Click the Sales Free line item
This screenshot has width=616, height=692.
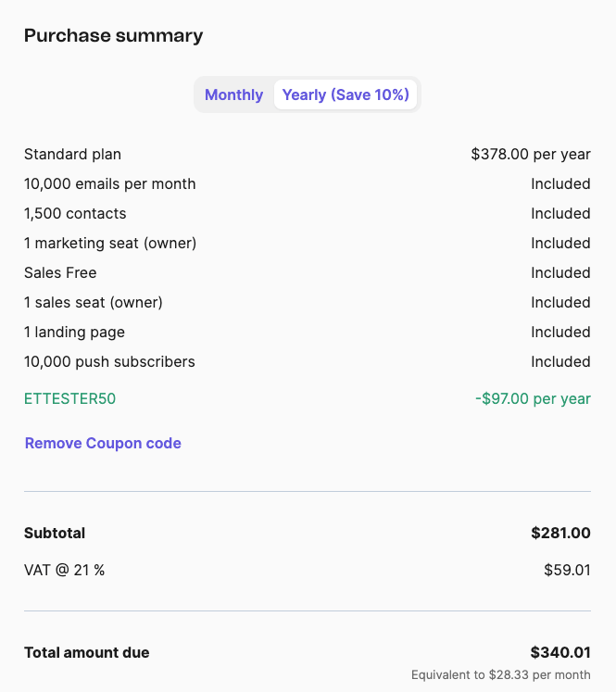tap(60, 272)
